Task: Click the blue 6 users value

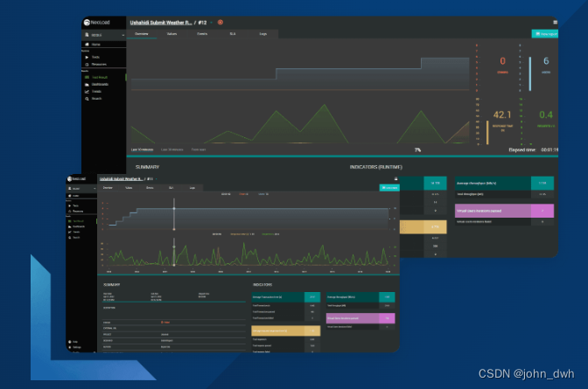Action: (x=546, y=61)
